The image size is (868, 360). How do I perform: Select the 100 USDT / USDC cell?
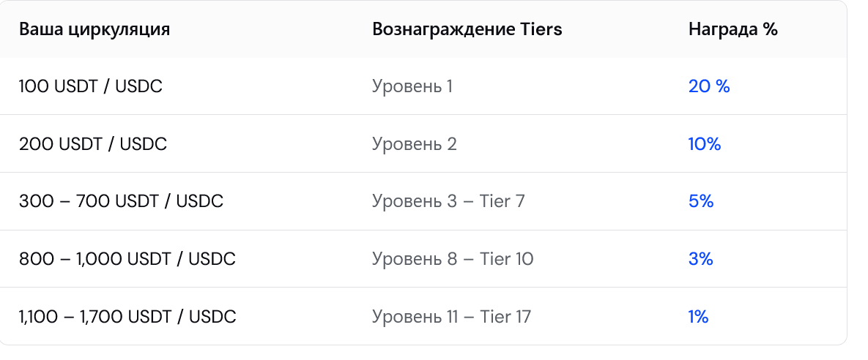[x=91, y=86]
